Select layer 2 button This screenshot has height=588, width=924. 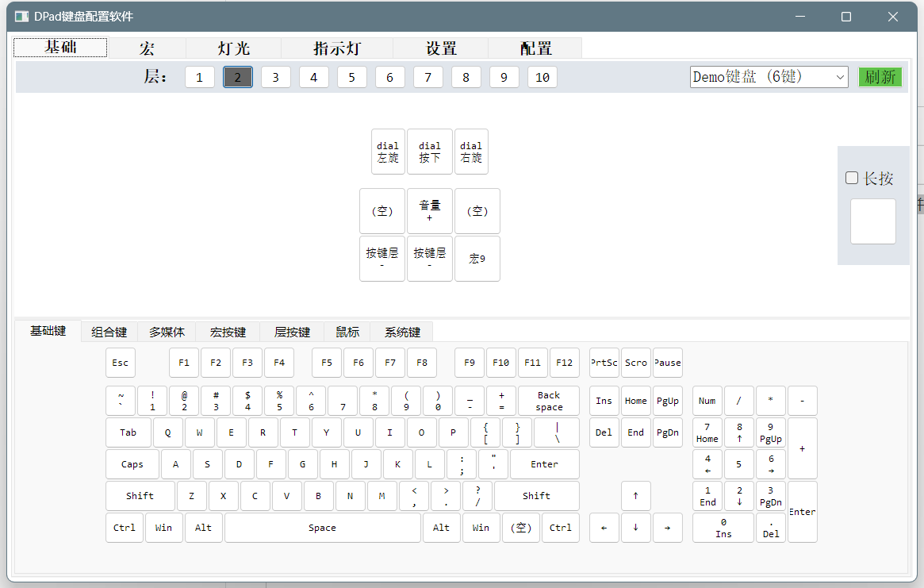pos(238,77)
